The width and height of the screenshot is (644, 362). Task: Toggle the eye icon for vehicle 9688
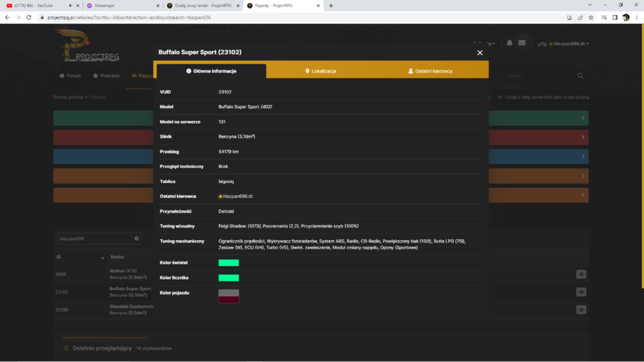click(581, 274)
